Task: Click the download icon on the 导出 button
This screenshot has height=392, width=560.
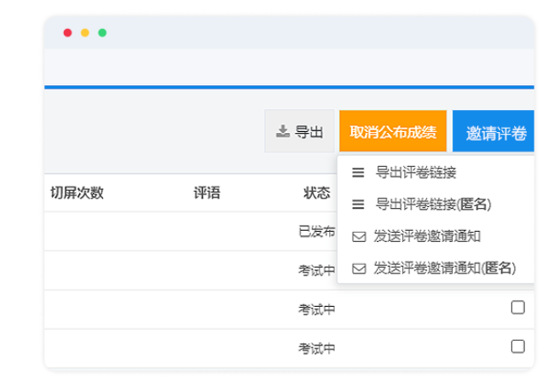Action: 283,132
